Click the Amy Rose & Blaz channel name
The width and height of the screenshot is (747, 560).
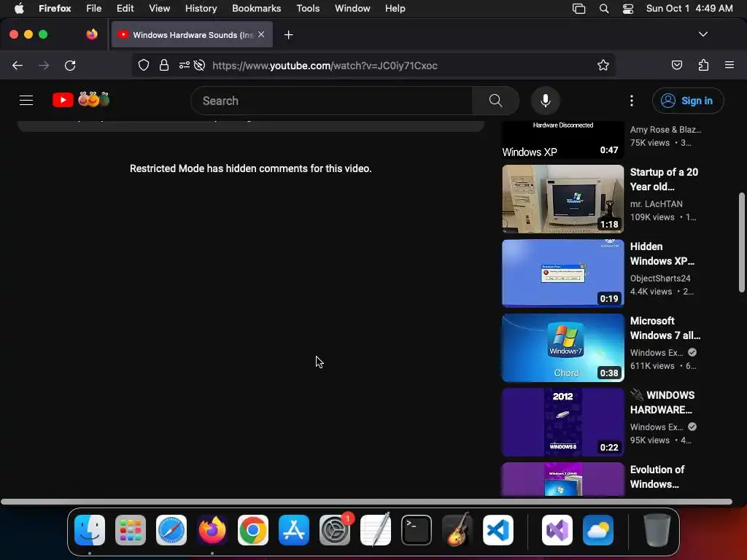[665, 130]
